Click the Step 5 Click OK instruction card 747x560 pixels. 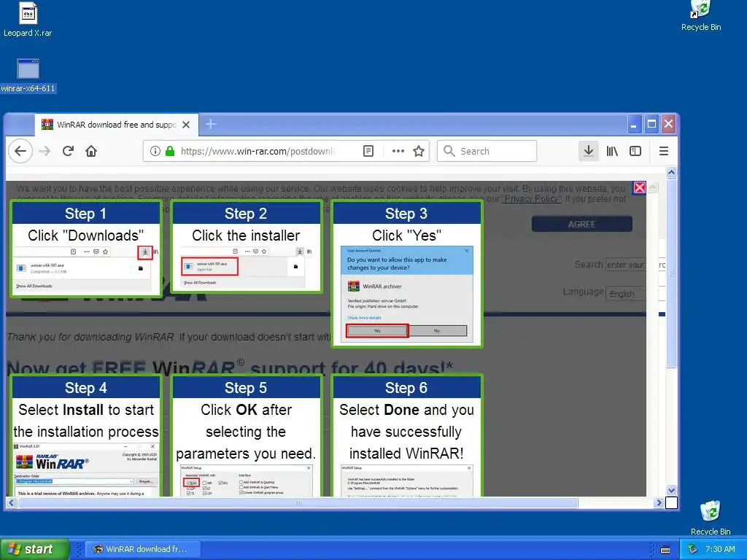(246, 436)
